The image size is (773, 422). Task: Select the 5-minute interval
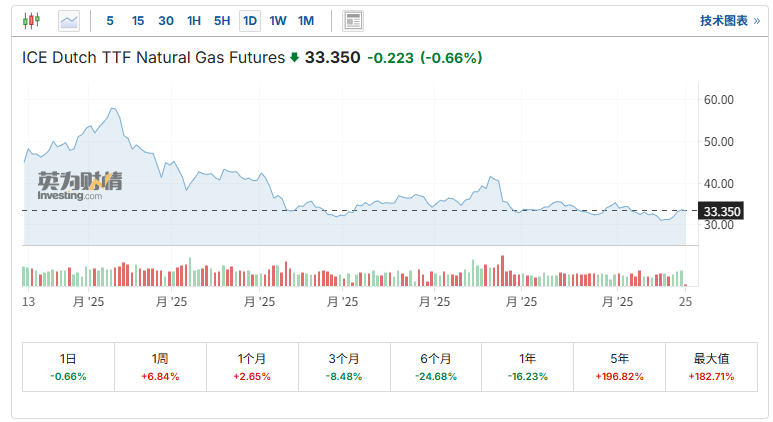click(x=109, y=20)
